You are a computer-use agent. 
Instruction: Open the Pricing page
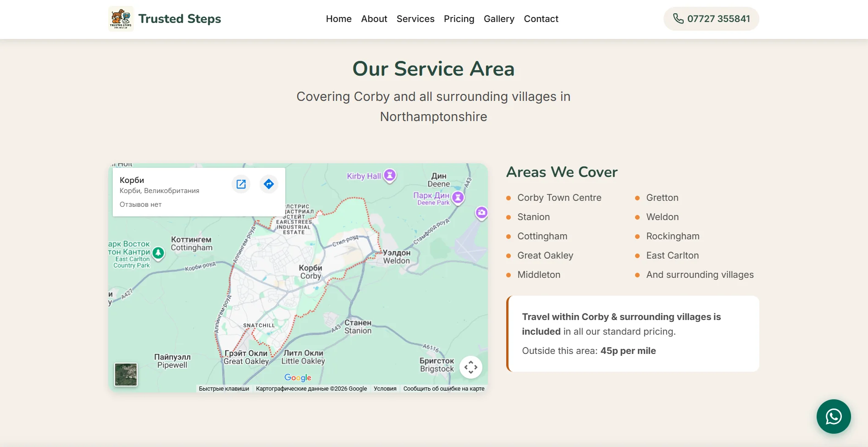pyautogui.click(x=459, y=19)
